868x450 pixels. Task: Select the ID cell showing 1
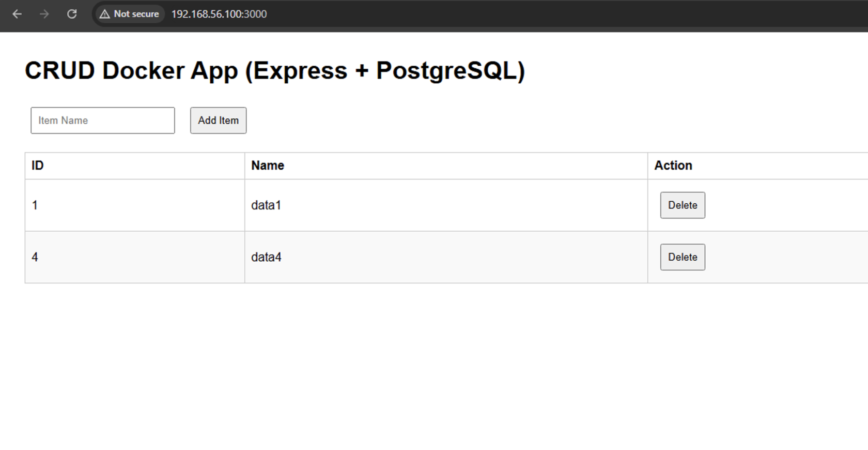tap(35, 205)
